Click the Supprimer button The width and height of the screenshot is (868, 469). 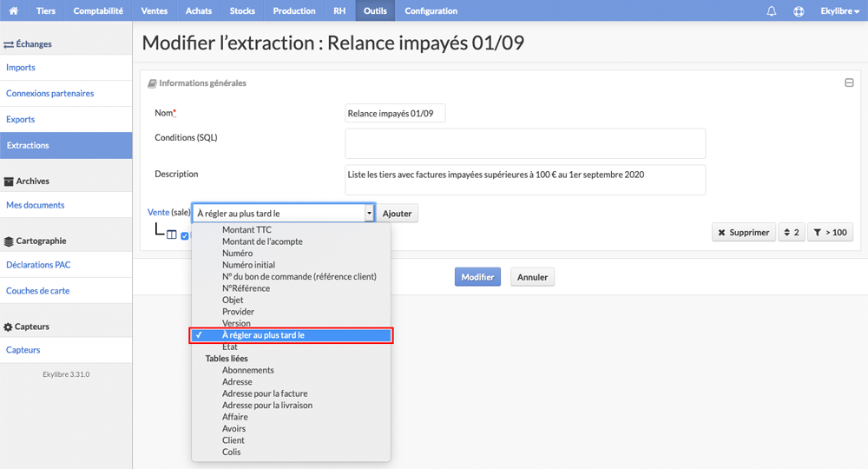744,233
